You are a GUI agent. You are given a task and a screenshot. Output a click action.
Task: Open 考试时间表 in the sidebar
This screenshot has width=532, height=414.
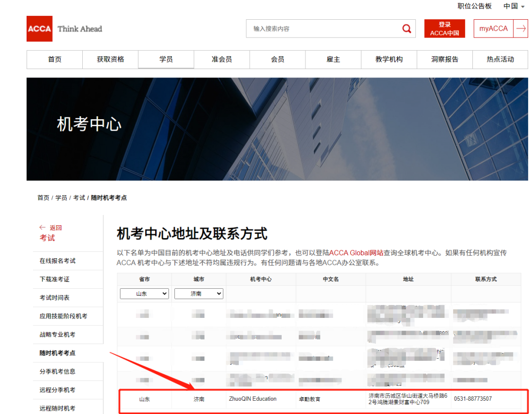click(x=68, y=298)
